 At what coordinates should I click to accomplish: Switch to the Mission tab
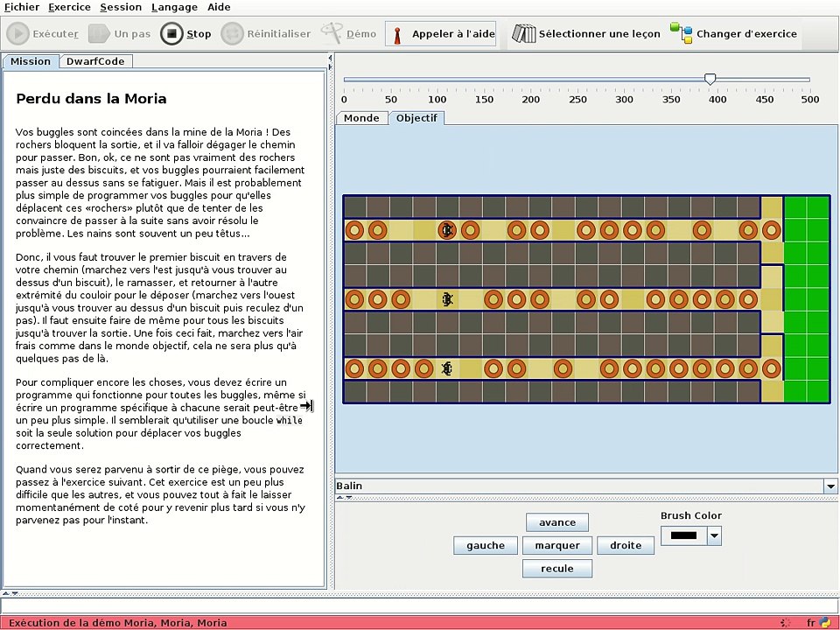(31, 61)
